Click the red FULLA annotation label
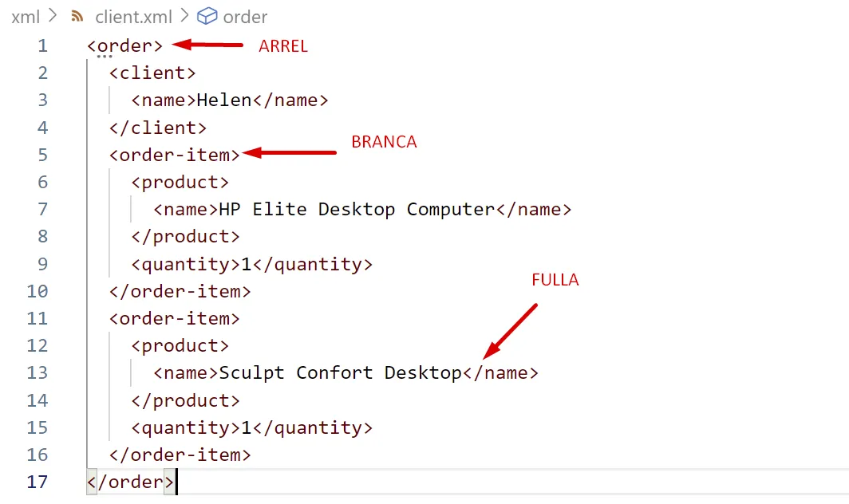The image size is (849, 504). (x=555, y=280)
